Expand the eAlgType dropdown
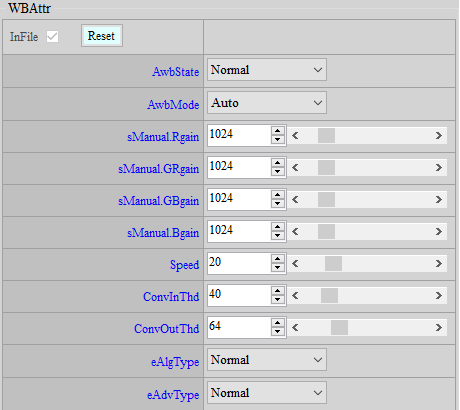The height and width of the screenshot is (410, 460). pyautogui.click(x=267, y=360)
